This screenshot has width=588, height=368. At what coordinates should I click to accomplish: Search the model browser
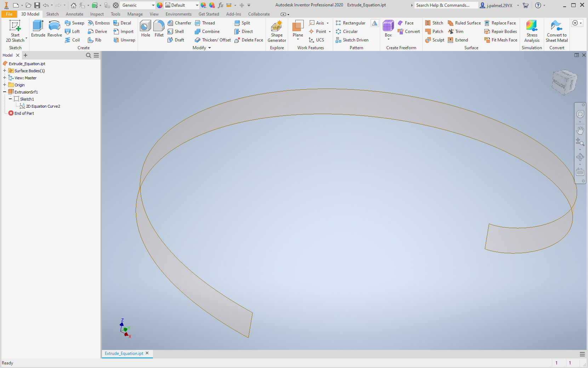point(89,55)
